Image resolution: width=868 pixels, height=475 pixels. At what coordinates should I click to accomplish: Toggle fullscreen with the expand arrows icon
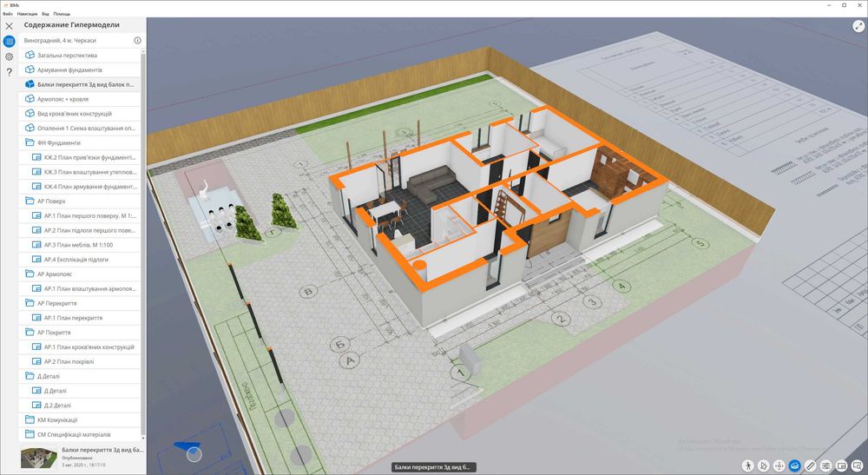tap(858, 25)
